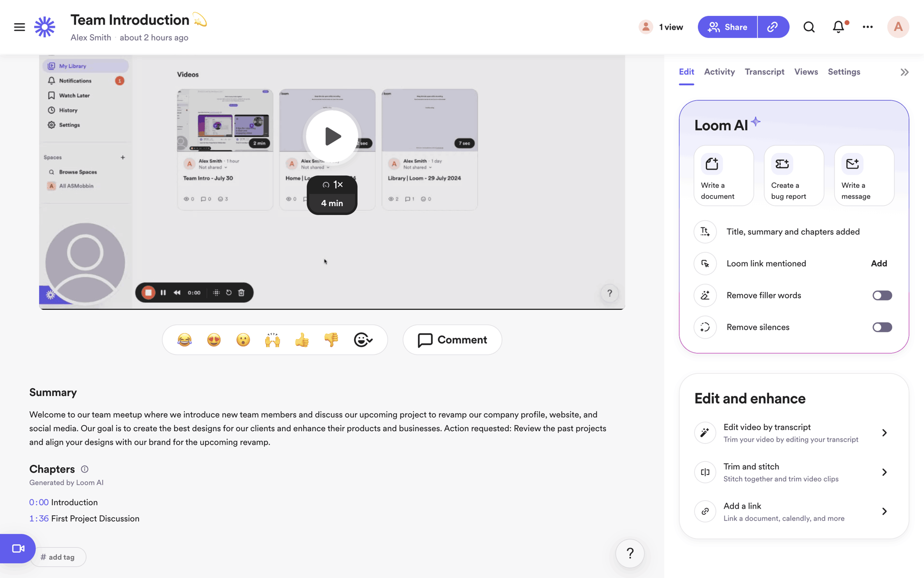
Task: Switch to the Activity tab
Action: [x=719, y=72]
